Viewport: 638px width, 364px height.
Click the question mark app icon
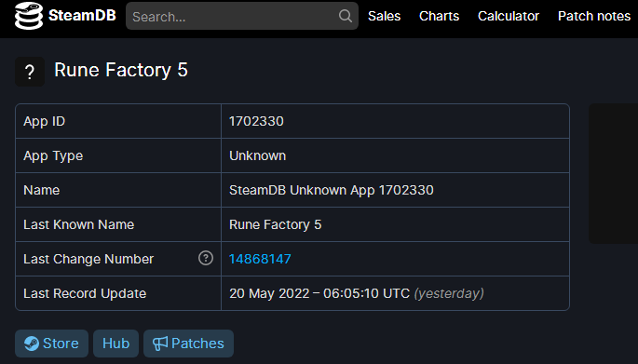point(30,72)
